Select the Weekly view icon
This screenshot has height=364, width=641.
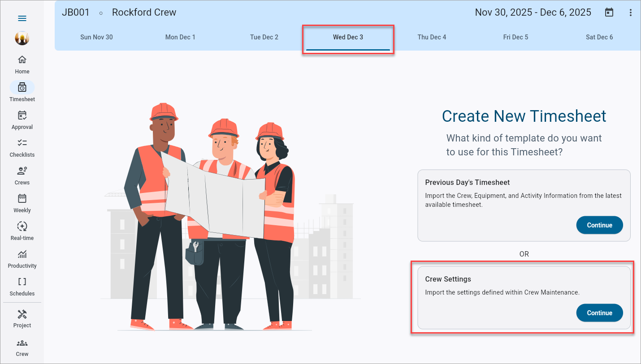[22, 201]
